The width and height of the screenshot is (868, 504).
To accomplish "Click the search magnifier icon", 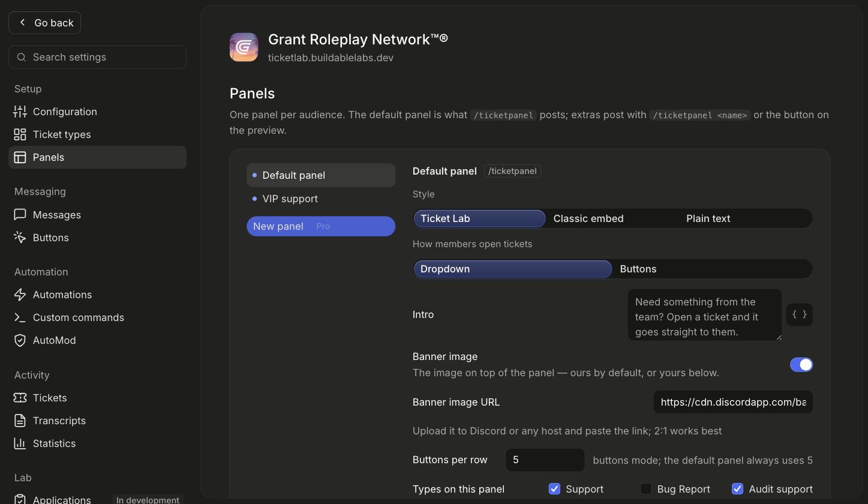I will click(22, 57).
